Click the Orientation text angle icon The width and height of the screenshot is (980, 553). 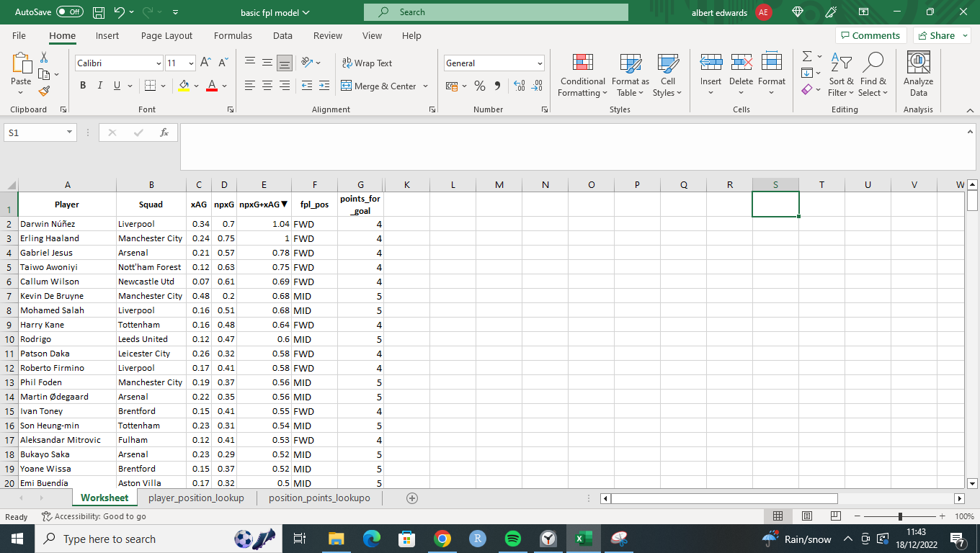coord(307,63)
